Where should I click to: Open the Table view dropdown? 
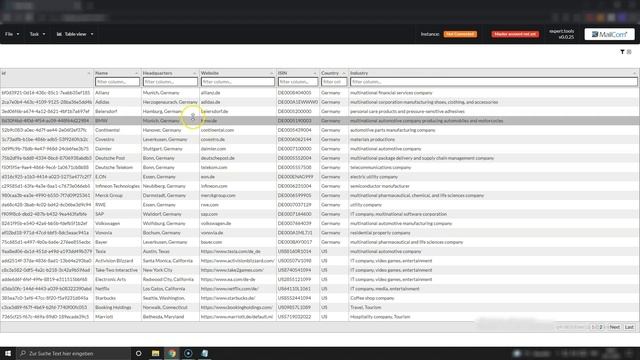[x=75, y=34]
